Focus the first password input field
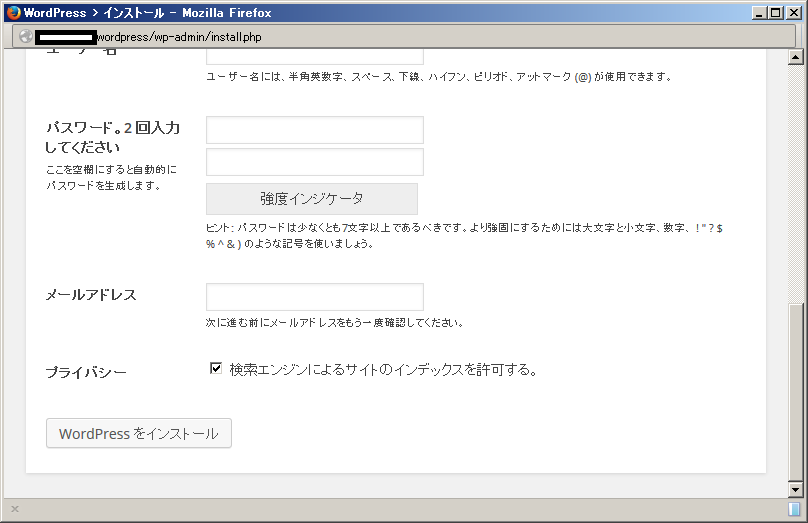Screen dimensions: 808x523 [x=315, y=130]
